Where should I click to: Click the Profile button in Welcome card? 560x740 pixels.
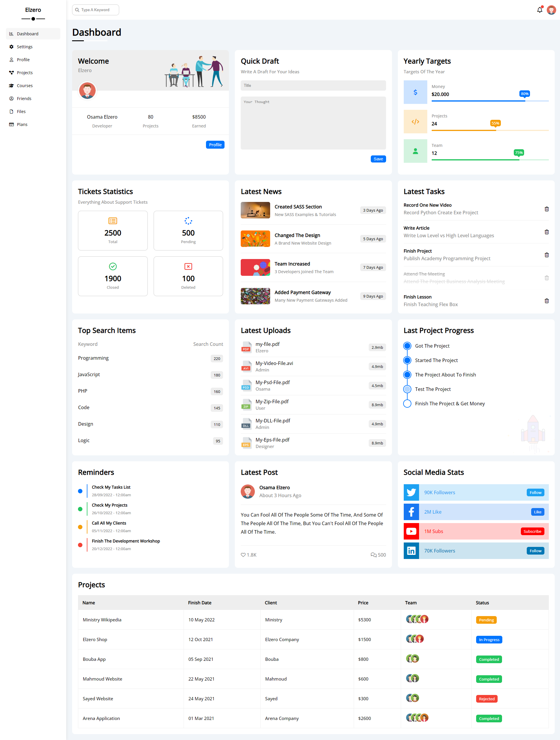(x=215, y=145)
